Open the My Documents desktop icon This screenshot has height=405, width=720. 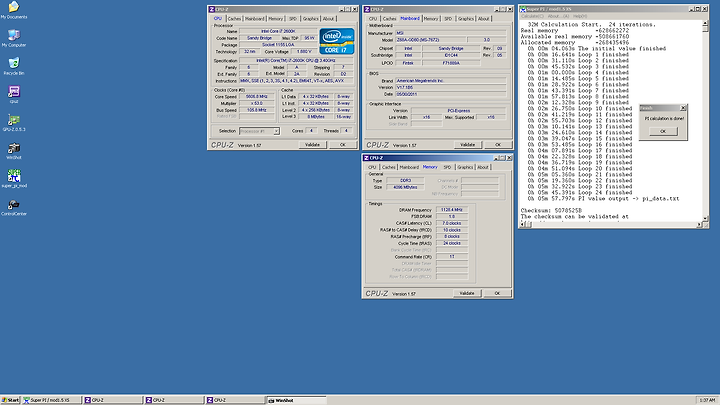(14, 10)
